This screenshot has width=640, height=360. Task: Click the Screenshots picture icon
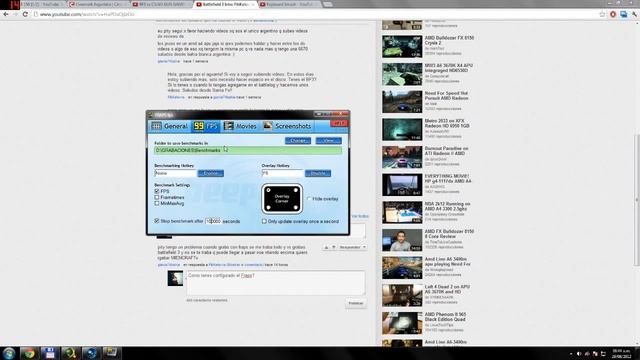267,126
